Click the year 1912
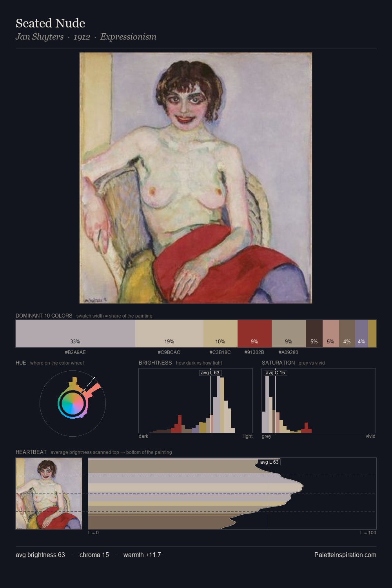The image size is (392, 588). (82, 37)
